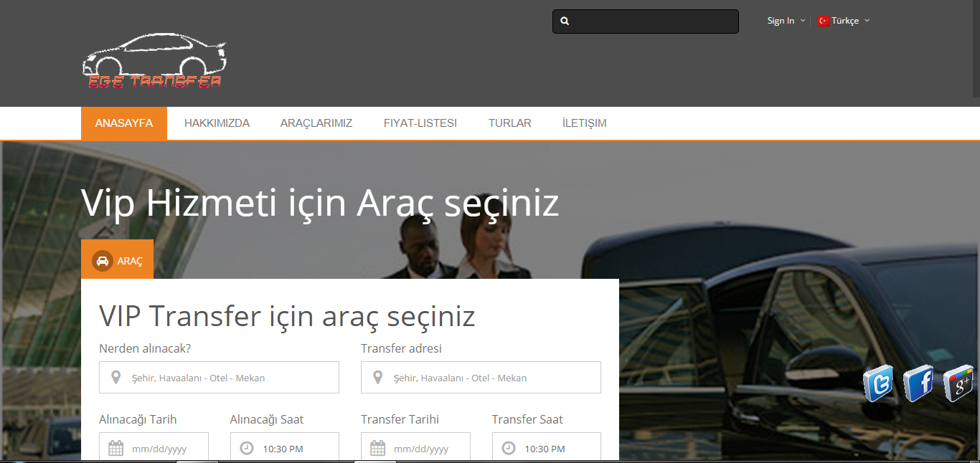Click clock icon in Alınacağı Saat field

[247, 449]
